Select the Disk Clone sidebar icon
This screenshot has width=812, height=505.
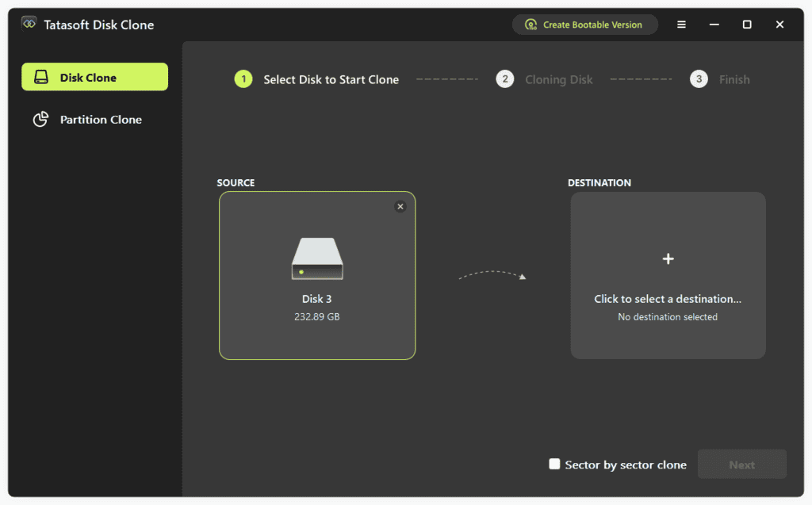[41, 76]
